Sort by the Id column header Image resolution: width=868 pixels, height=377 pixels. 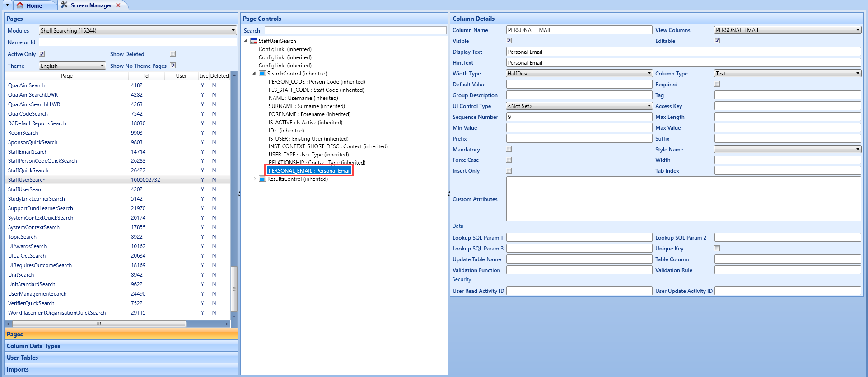tap(146, 76)
